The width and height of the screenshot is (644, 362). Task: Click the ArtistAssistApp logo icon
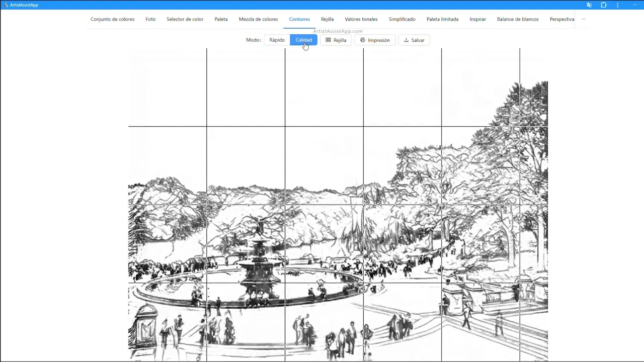coord(6,5)
